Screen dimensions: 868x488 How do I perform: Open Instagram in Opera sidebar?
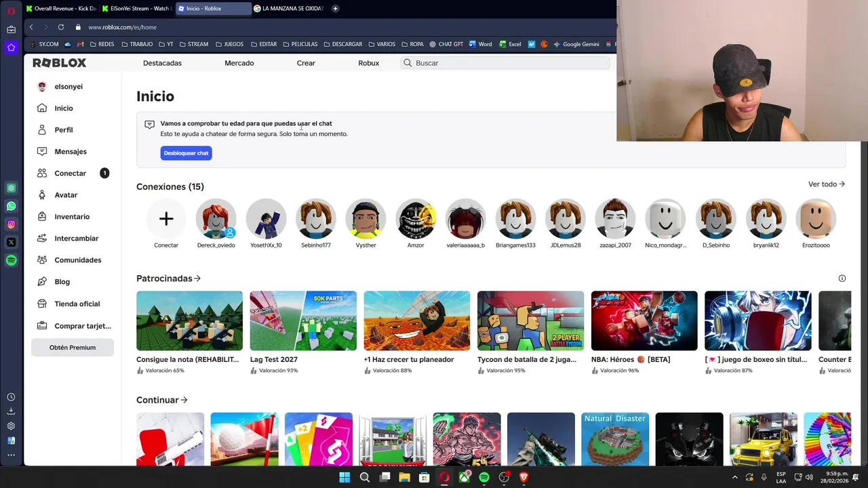pyautogui.click(x=12, y=224)
